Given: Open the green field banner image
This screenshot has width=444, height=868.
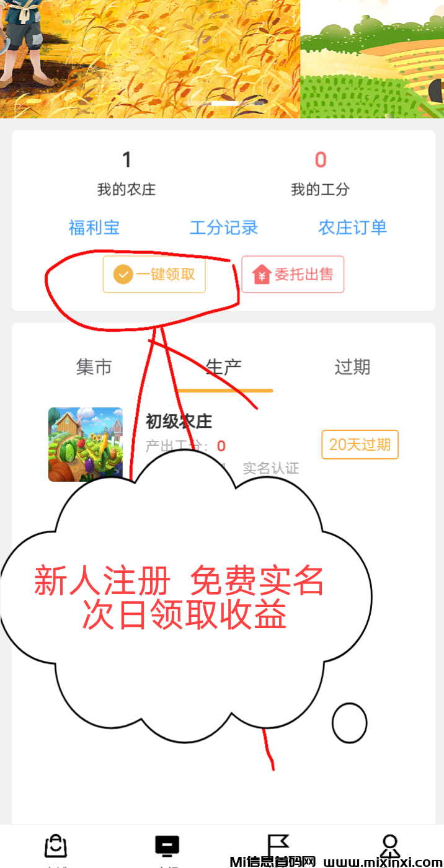Looking at the screenshot, I should 372,59.
